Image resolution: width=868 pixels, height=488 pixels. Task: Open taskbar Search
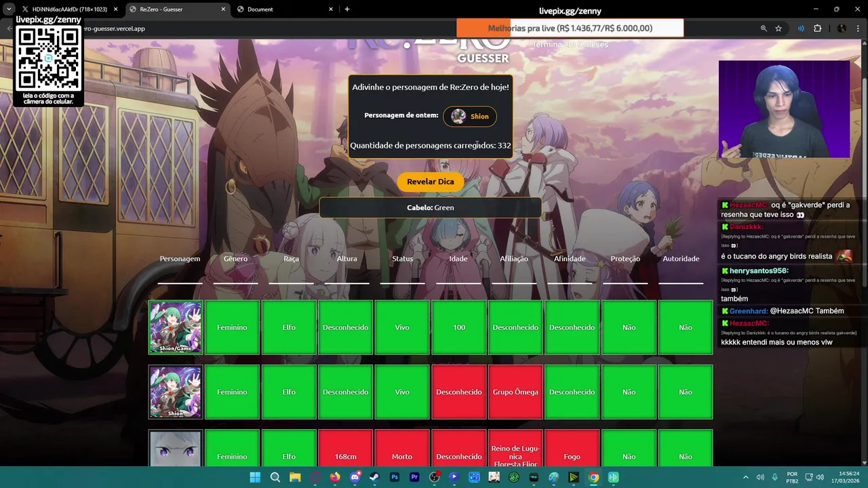click(x=275, y=477)
